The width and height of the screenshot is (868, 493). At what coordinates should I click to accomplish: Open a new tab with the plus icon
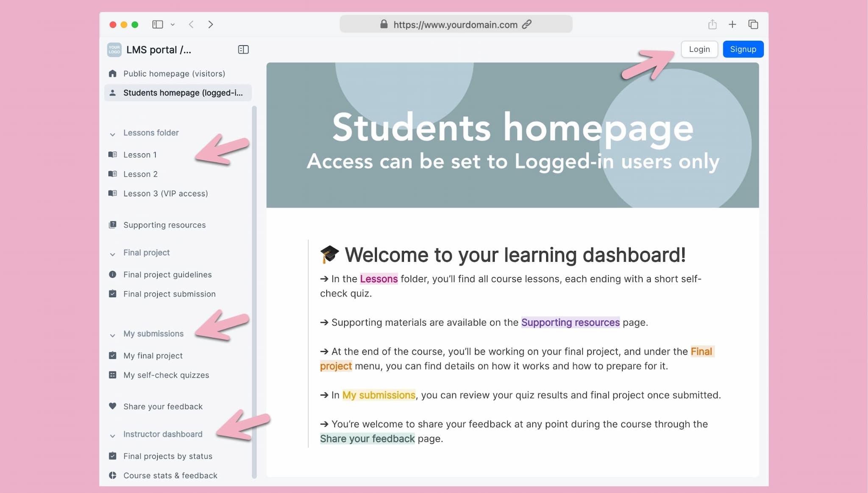pos(732,24)
